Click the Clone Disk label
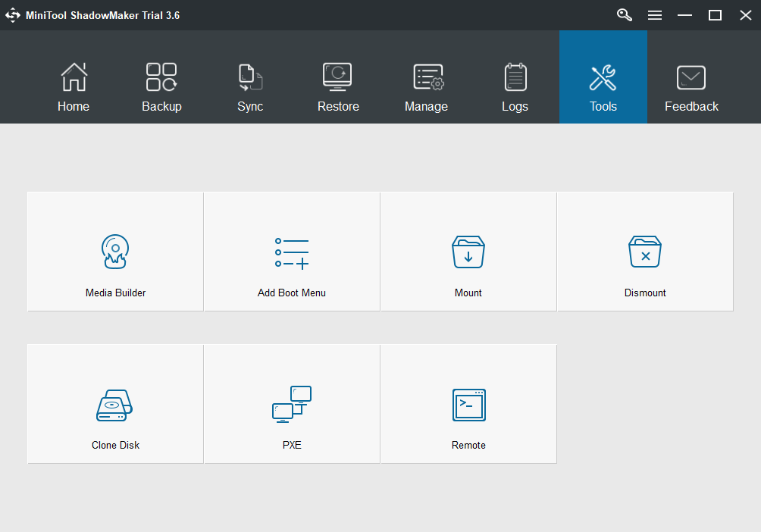 [x=115, y=445]
